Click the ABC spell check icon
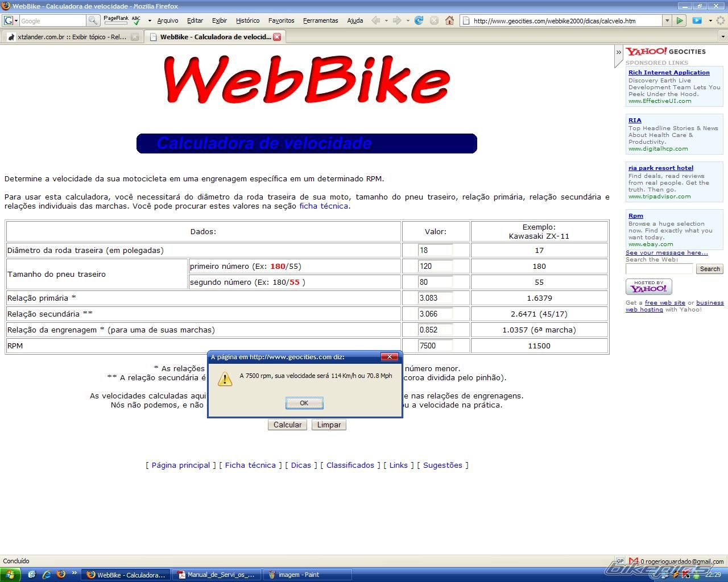 click(136, 20)
